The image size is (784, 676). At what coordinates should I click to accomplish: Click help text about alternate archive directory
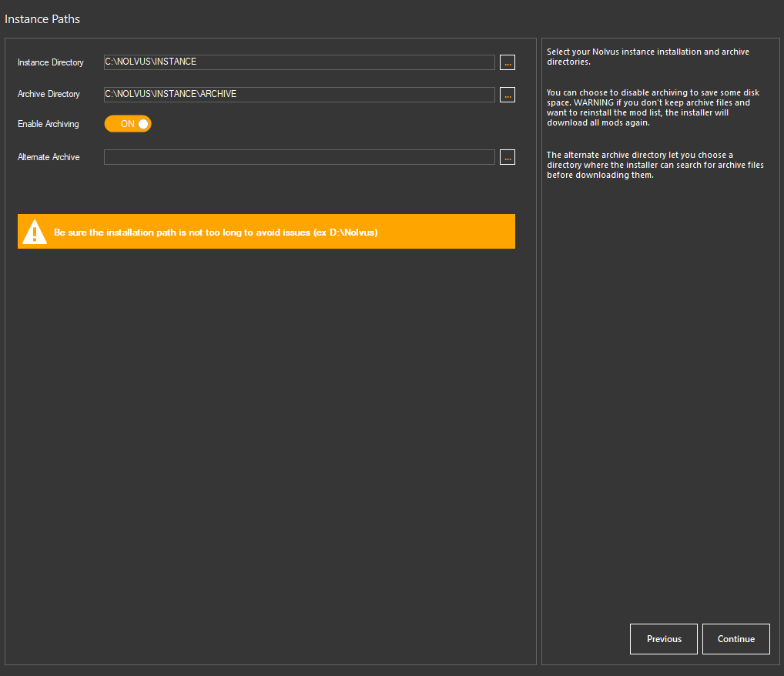(655, 165)
